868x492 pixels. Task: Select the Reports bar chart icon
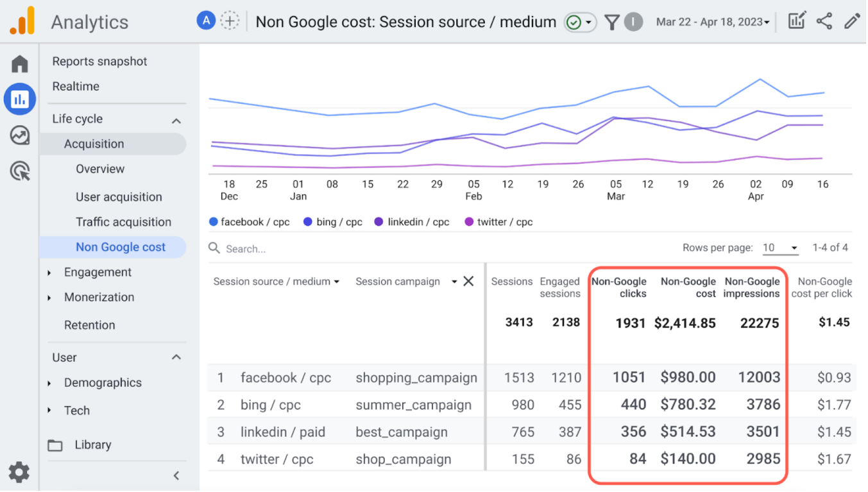20,99
